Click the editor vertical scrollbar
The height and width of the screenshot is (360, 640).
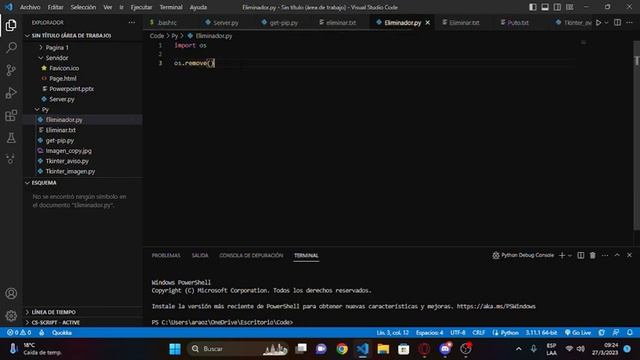[x=637, y=135]
